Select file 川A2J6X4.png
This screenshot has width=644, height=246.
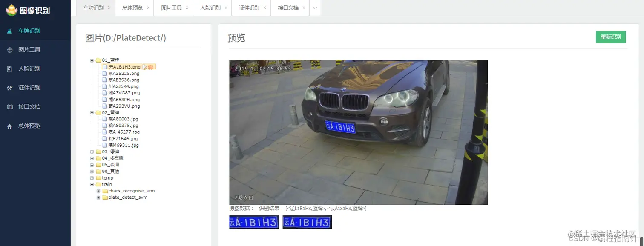(x=123, y=86)
